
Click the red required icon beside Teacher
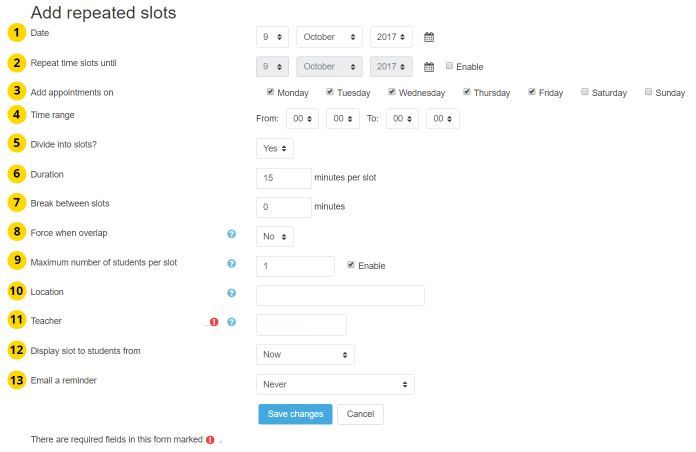point(214,322)
